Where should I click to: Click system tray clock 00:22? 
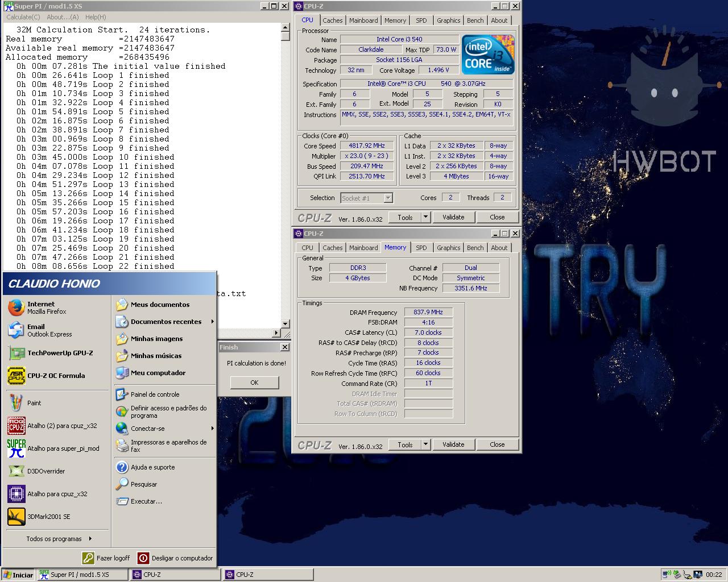point(714,575)
